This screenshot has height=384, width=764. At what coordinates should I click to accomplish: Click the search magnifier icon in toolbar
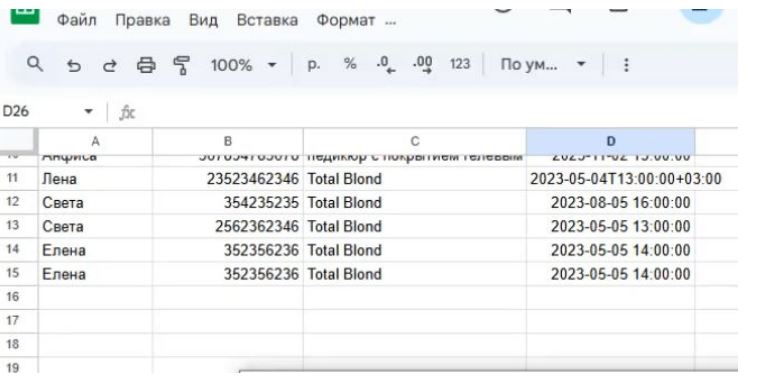coord(35,64)
